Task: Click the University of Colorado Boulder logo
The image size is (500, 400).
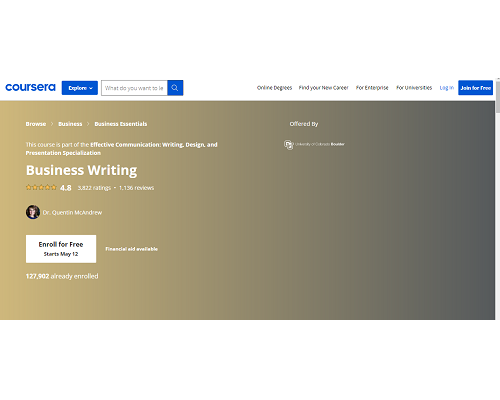Action: (x=314, y=144)
